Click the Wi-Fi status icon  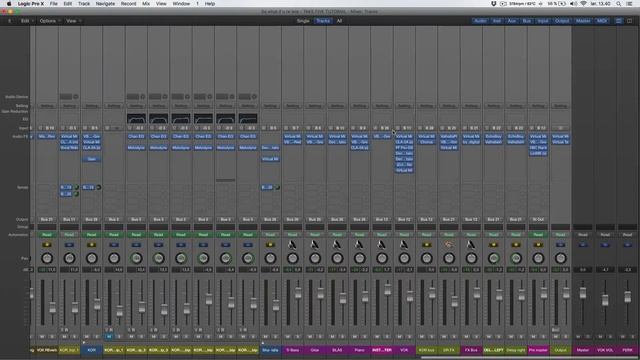(584, 4)
